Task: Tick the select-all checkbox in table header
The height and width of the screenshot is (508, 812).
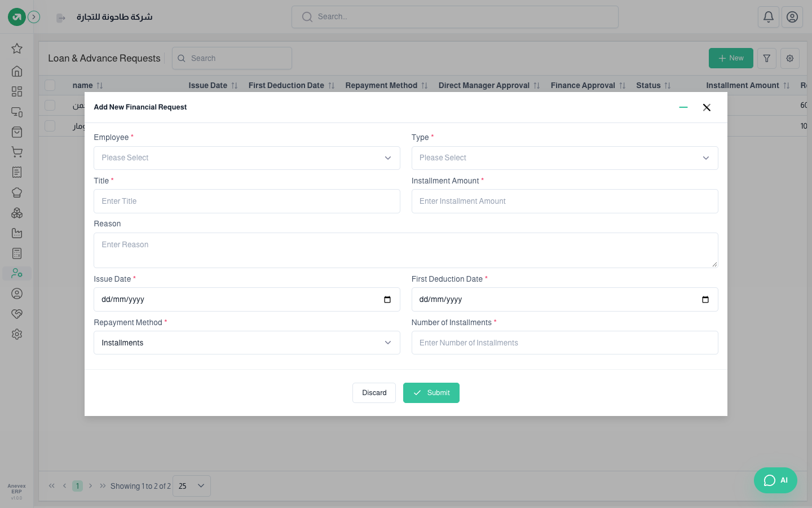Action: (50, 85)
